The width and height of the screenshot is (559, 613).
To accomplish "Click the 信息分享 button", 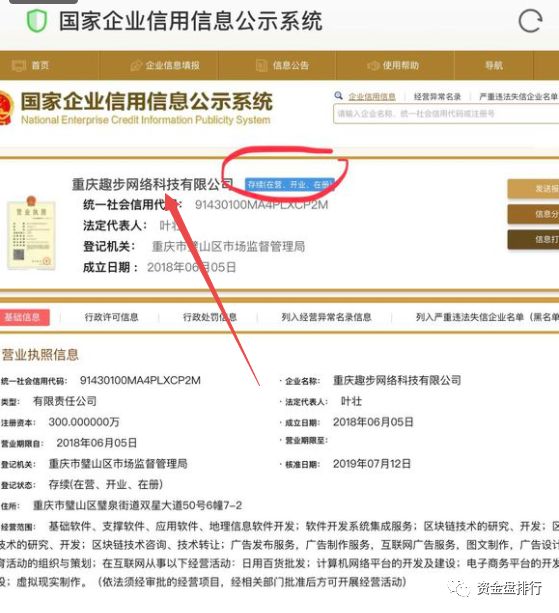I will click(x=533, y=214).
